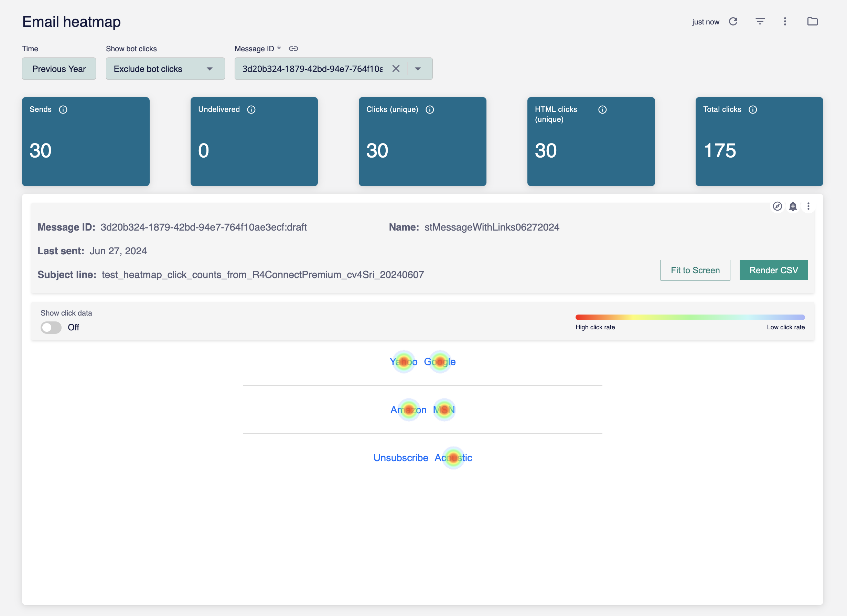Click the alert bell icon on tile
The width and height of the screenshot is (847, 616).
pos(793,206)
